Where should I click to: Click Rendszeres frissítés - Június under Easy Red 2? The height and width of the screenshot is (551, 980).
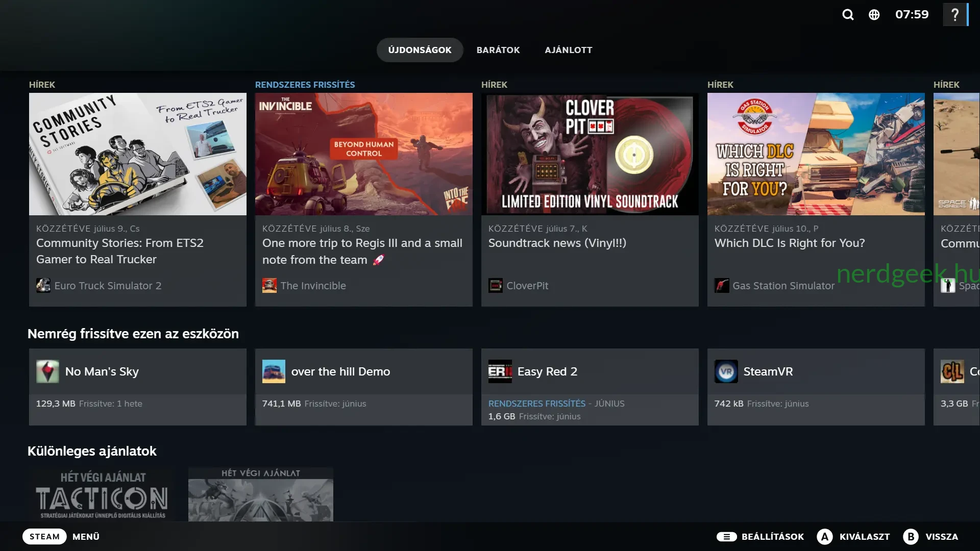[x=556, y=404]
